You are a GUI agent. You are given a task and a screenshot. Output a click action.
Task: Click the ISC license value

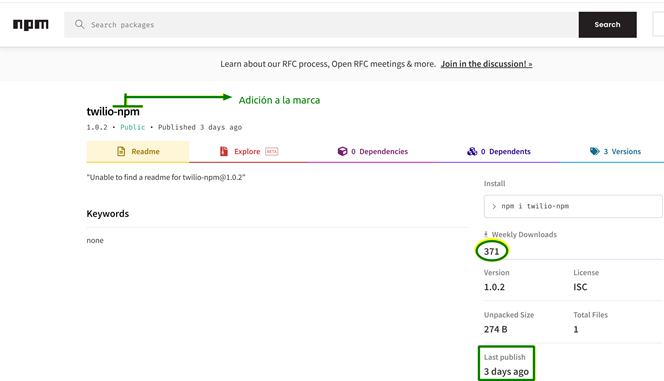(x=580, y=287)
